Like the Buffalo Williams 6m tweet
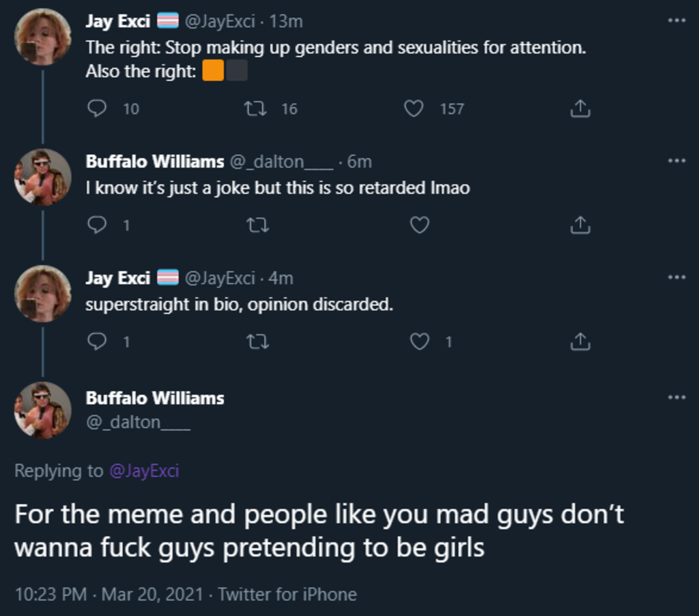This screenshot has height=616, width=699. coord(419,225)
